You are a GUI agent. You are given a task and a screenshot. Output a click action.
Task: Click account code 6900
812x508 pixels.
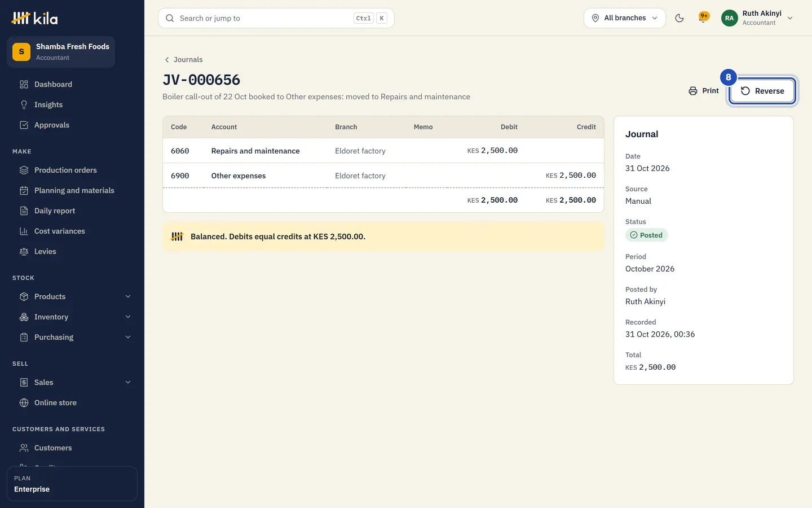pyautogui.click(x=180, y=176)
